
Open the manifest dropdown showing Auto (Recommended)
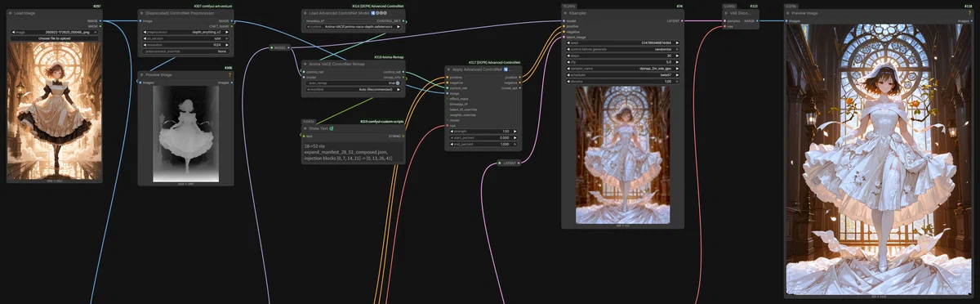(354, 89)
